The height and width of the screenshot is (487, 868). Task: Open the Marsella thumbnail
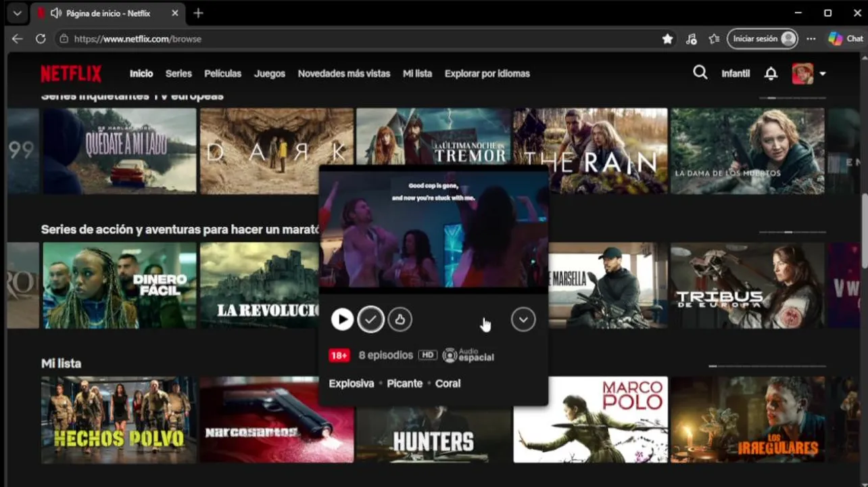pos(608,285)
